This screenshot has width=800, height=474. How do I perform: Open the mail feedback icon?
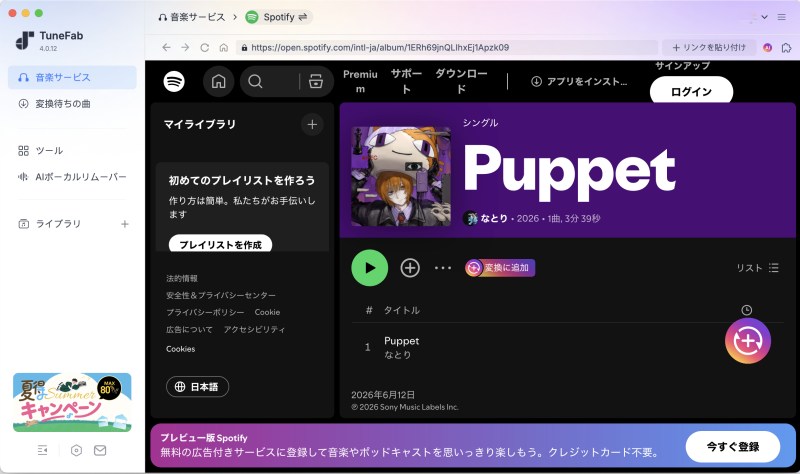(100, 450)
